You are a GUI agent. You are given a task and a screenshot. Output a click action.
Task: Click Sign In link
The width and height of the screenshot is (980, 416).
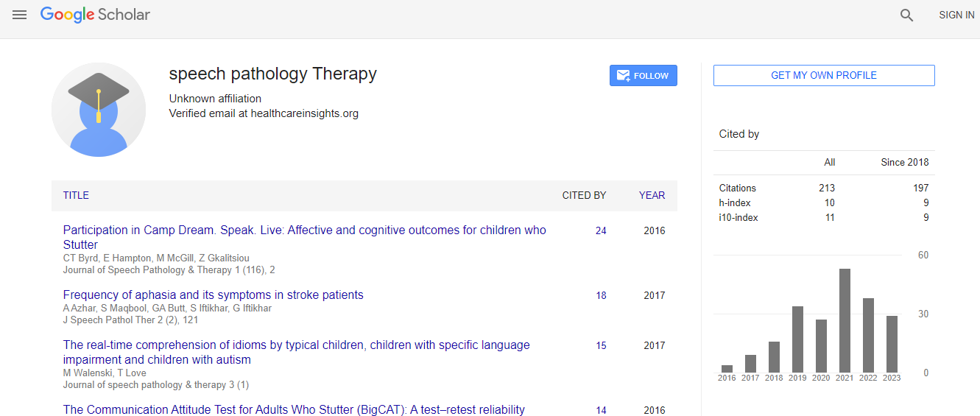[956, 15]
